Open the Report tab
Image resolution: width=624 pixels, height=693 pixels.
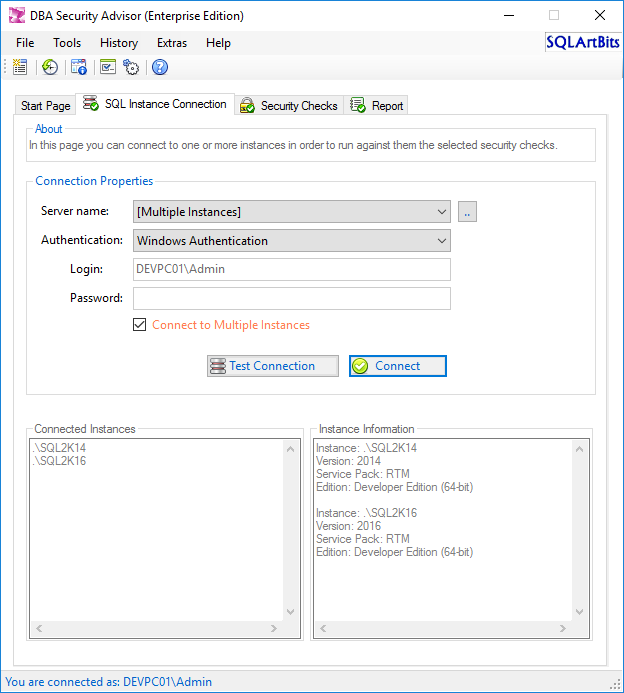coord(376,106)
